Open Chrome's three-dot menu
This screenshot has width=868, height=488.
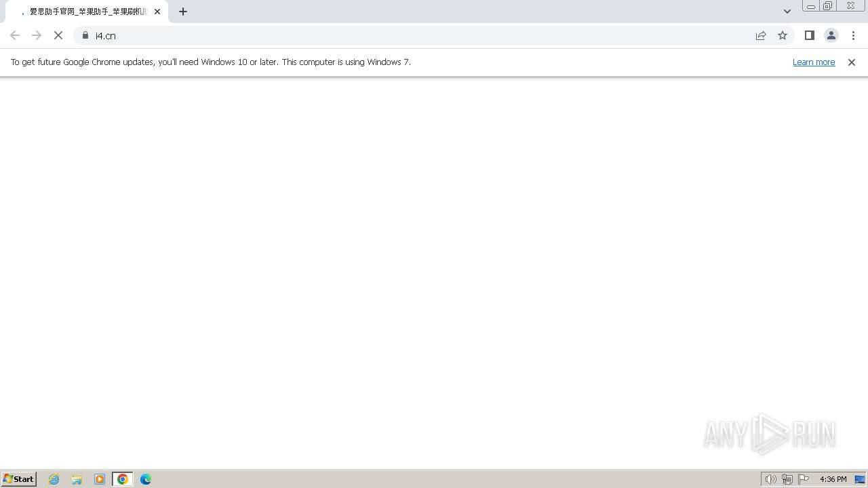point(853,35)
